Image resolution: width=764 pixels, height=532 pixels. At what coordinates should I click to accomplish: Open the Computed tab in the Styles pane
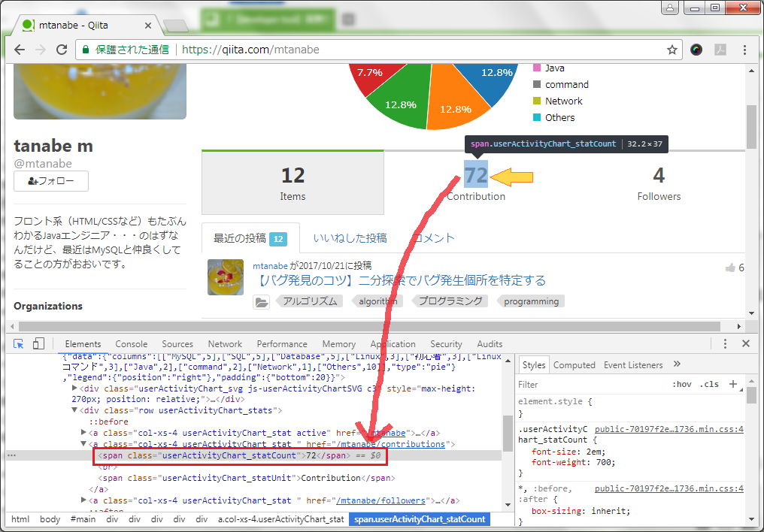pos(574,365)
